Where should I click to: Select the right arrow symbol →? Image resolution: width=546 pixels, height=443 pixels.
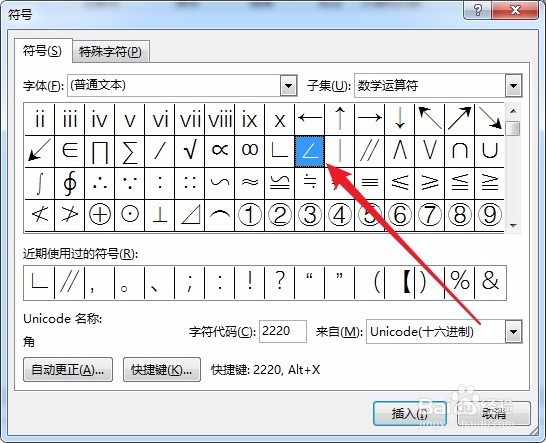[369, 119]
